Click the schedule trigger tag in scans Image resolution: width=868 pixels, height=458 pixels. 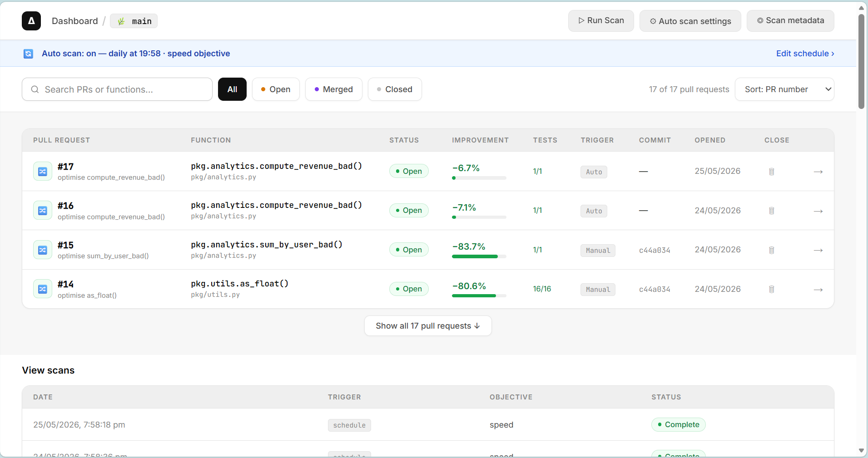[x=349, y=425]
